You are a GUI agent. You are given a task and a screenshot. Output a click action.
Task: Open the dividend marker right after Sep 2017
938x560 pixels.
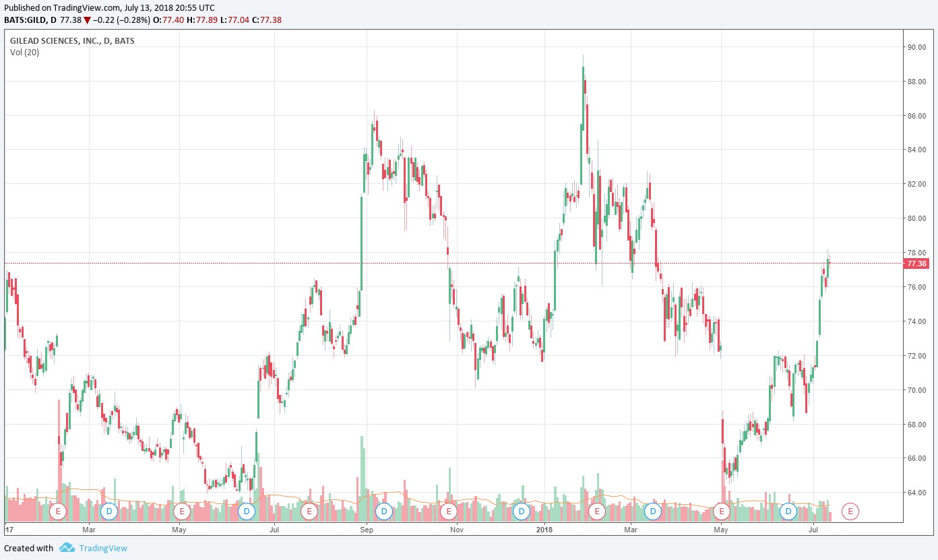pyautogui.click(x=383, y=511)
